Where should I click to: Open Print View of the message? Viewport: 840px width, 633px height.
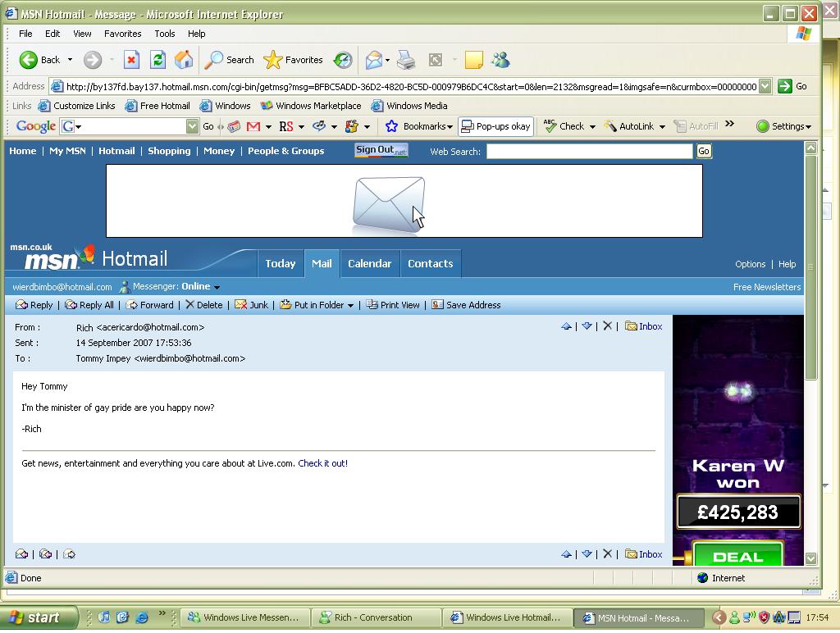coord(393,305)
